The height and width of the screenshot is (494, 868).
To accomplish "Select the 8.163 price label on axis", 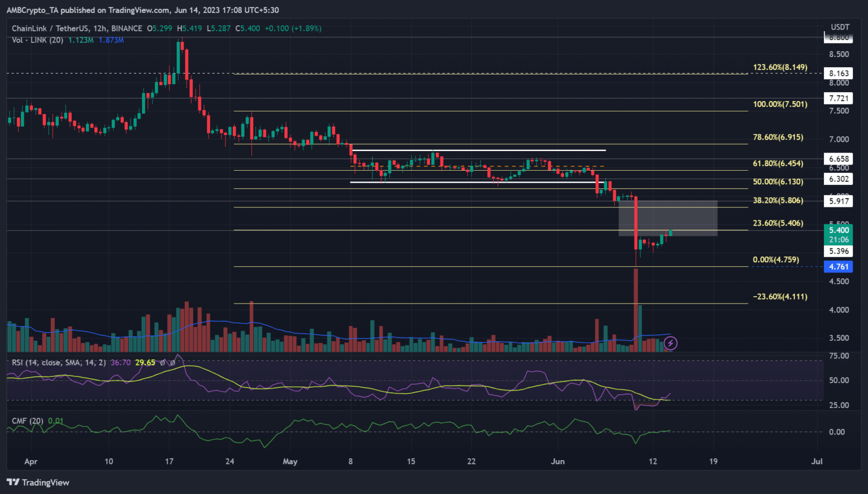I will pyautogui.click(x=839, y=73).
